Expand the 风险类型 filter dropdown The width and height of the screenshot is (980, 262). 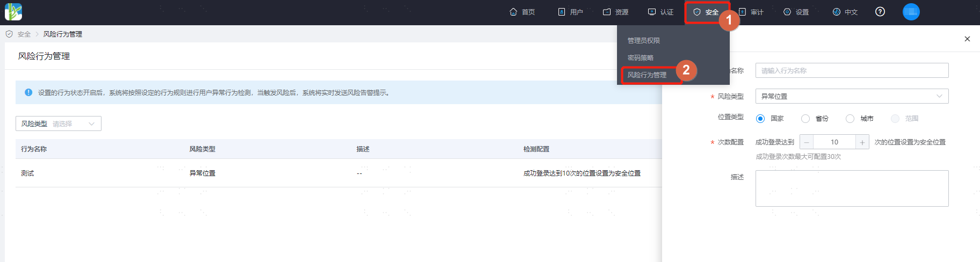[x=59, y=123]
